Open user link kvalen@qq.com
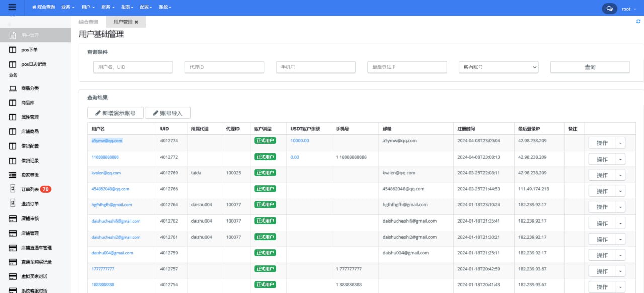This screenshot has width=644, height=293. [106, 173]
